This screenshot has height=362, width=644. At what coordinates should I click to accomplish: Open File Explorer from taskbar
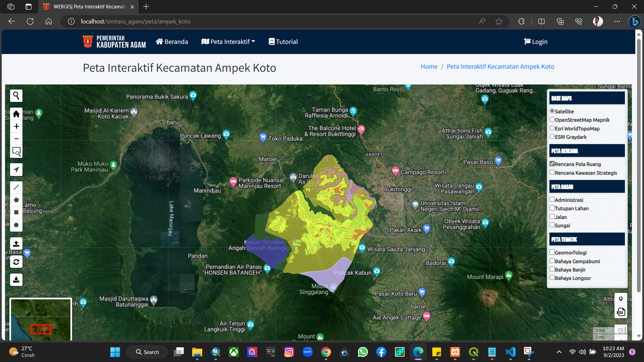pyautogui.click(x=197, y=352)
